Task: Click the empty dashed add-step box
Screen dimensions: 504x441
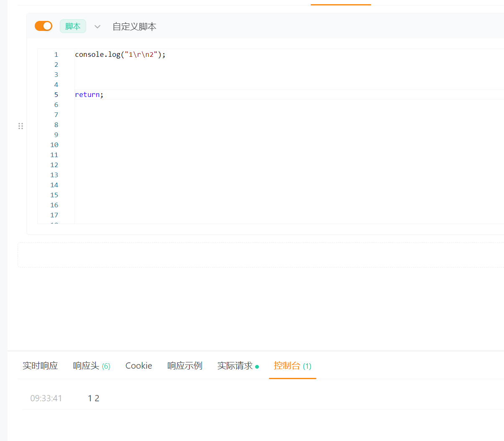Action: pyautogui.click(x=261, y=255)
